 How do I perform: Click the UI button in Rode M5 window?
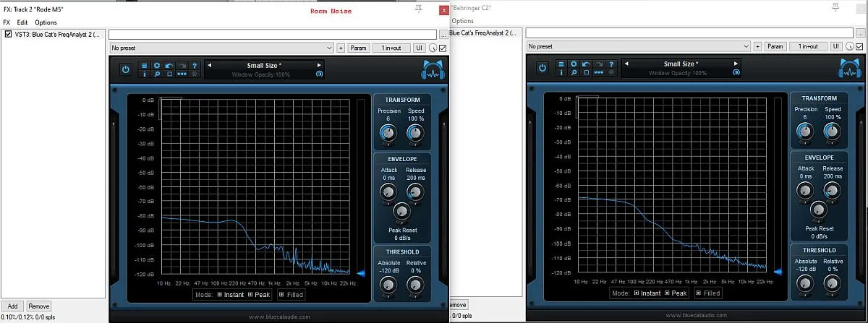point(419,48)
